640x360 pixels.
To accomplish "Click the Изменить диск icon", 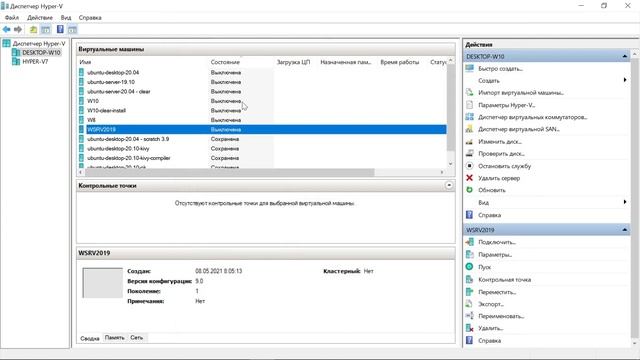I will pyautogui.click(x=469, y=142).
